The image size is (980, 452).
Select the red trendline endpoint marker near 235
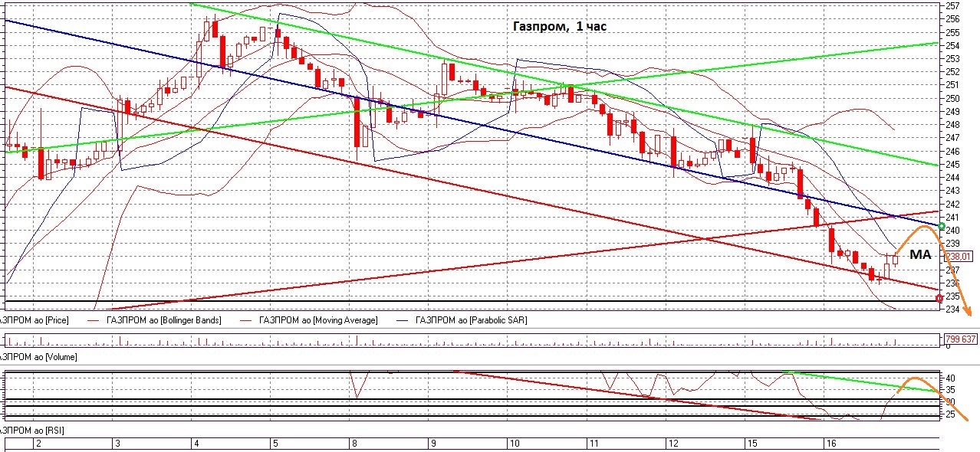940,297
